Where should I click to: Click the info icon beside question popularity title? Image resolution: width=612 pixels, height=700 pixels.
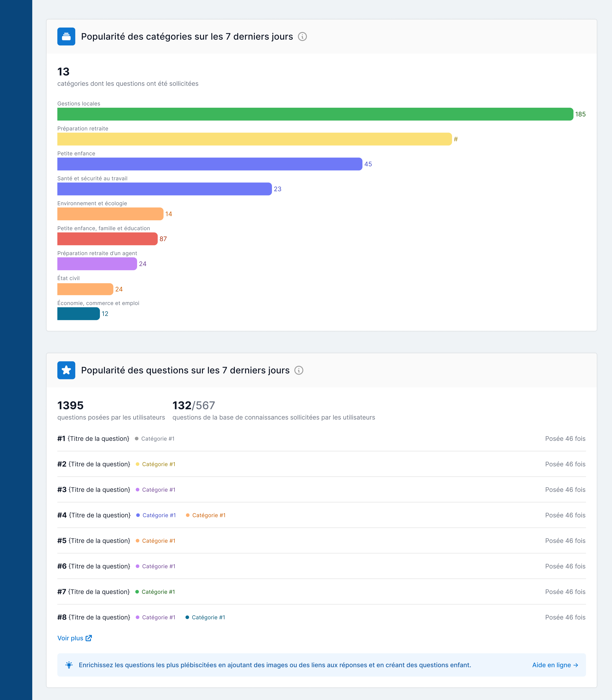[x=299, y=370]
